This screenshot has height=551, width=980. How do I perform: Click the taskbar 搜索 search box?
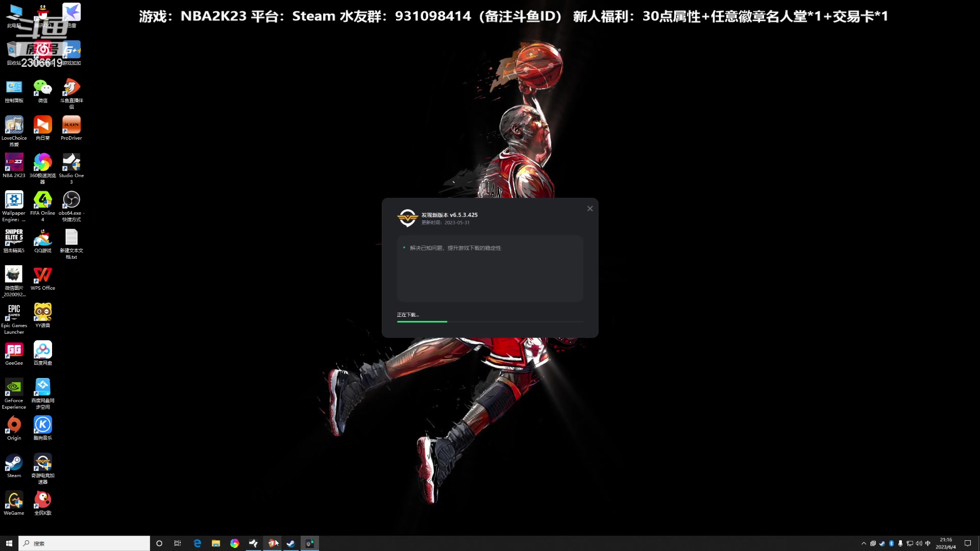click(84, 543)
